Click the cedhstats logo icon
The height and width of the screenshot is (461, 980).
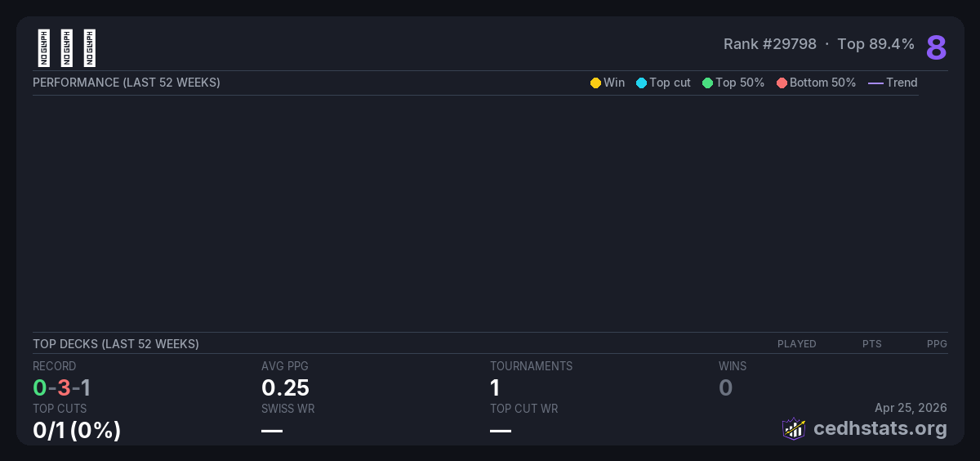(x=794, y=428)
